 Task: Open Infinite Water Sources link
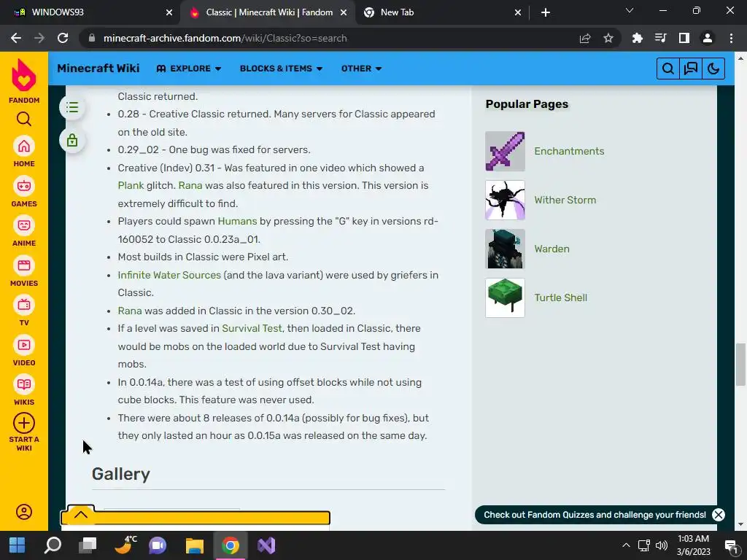(169, 275)
